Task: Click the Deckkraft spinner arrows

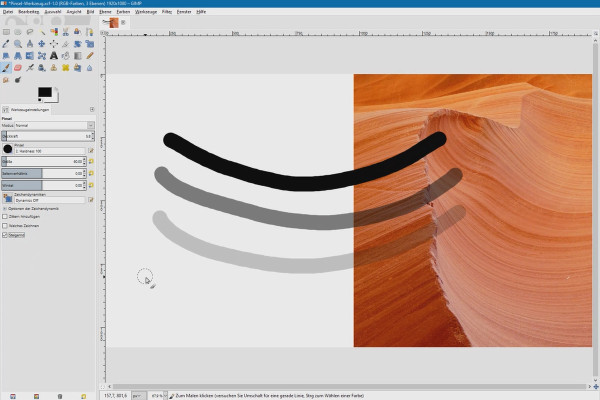Action: click(x=93, y=136)
